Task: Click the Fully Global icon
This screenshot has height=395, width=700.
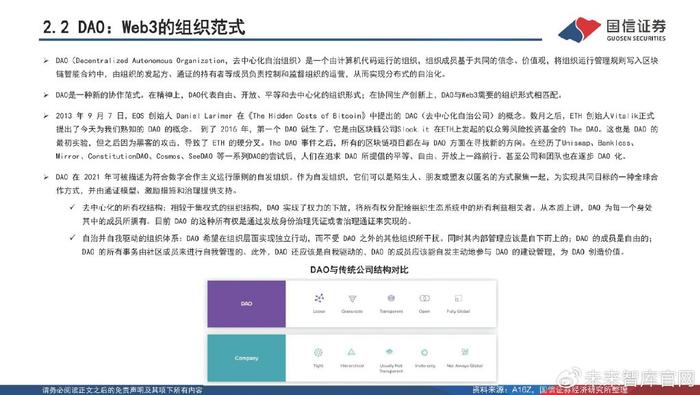Action: 458,298
